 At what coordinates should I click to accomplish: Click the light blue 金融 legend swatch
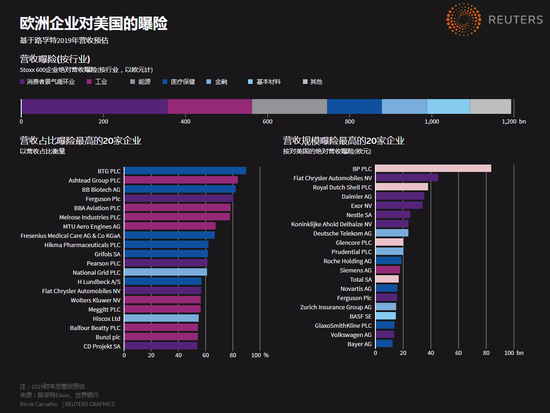click(209, 82)
